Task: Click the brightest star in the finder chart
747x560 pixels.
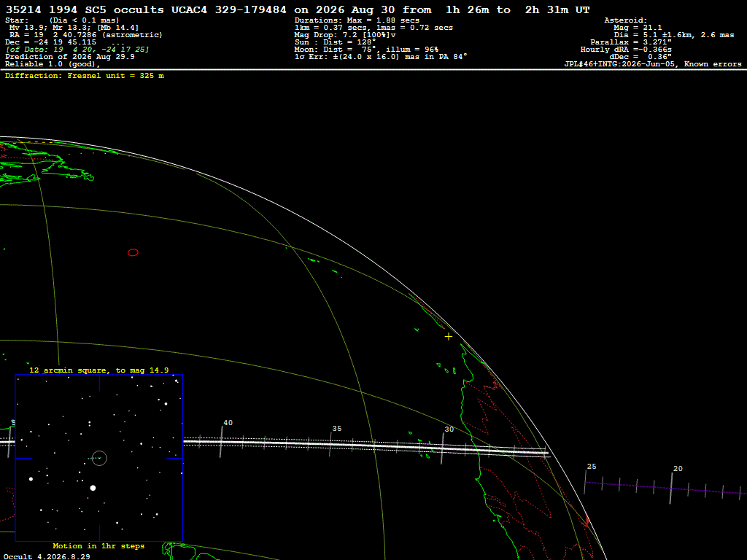Action: click(93, 488)
